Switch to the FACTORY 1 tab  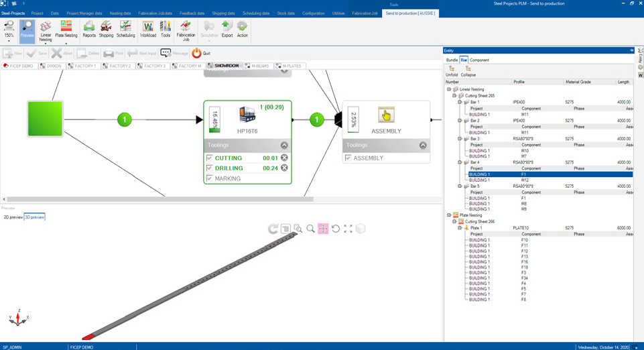[82, 66]
